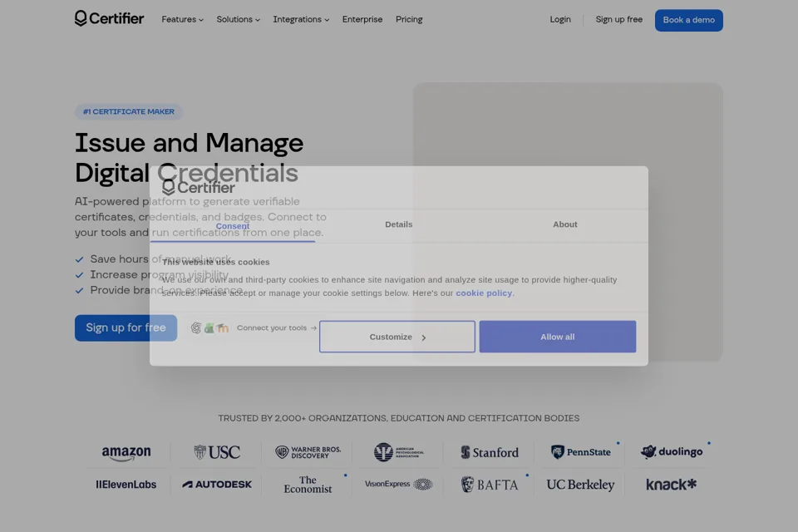Switch to the Consent tab

pyautogui.click(x=233, y=226)
